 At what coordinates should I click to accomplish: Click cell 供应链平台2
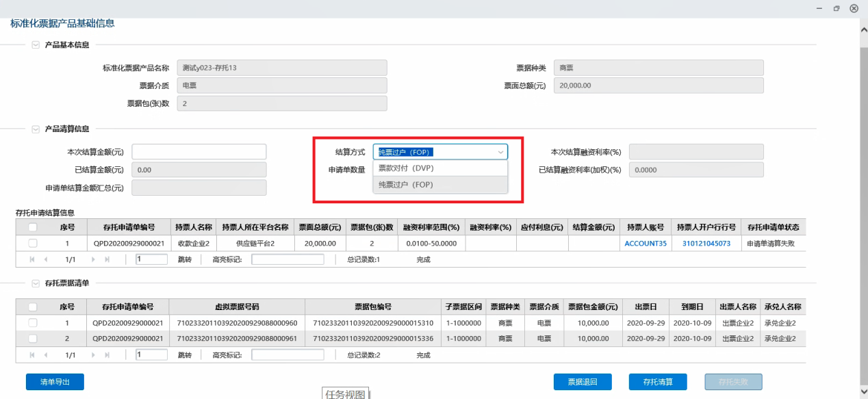[x=255, y=243]
